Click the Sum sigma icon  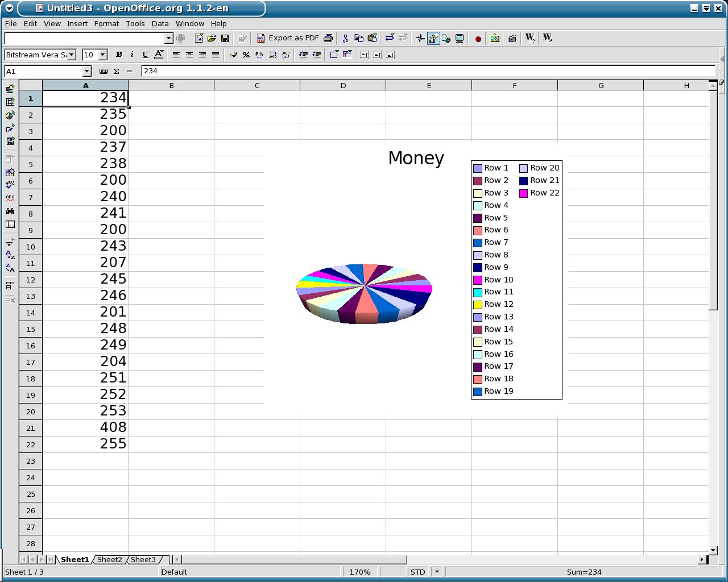pos(117,71)
